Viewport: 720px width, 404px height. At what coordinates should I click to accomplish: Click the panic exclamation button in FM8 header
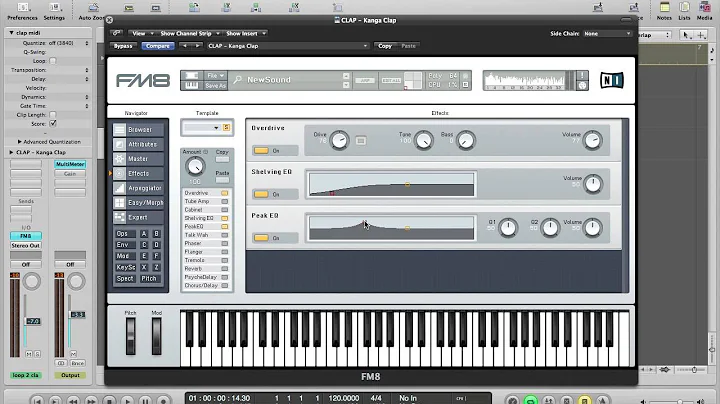point(582,75)
